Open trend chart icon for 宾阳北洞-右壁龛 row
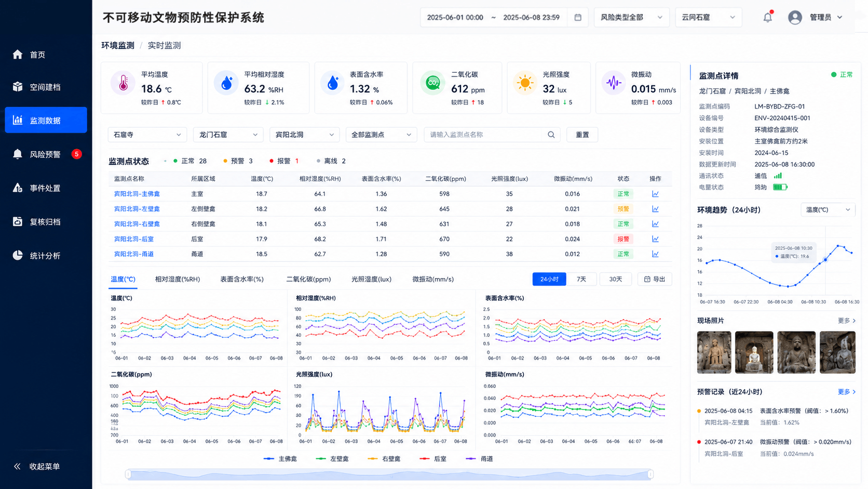The height and width of the screenshot is (489, 868). (x=655, y=224)
